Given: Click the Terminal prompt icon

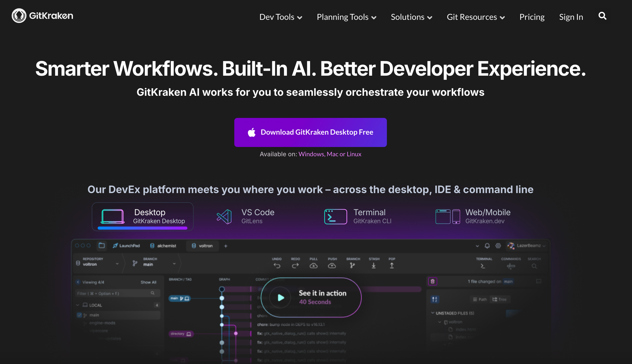Looking at the screenshot, I should (335, 216).
